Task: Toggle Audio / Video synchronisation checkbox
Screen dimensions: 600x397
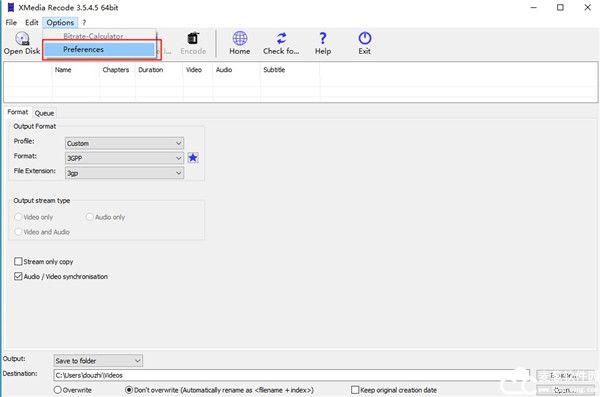Action: pos(18,276)
